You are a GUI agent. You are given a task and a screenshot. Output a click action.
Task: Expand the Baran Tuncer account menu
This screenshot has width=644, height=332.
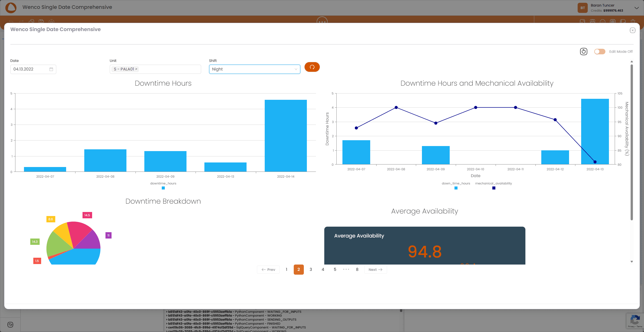[x=637, y=8]
